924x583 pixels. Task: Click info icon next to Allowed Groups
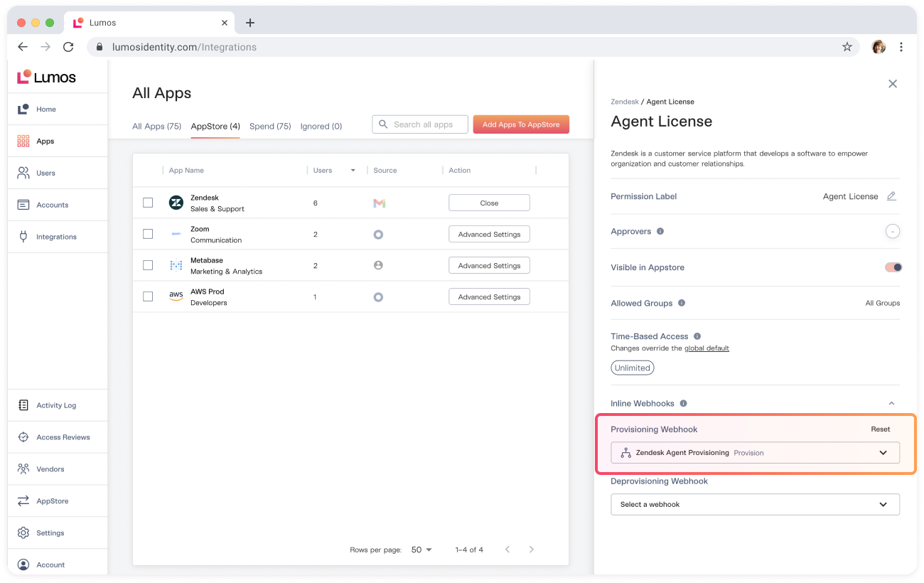(x=682, y=303)
